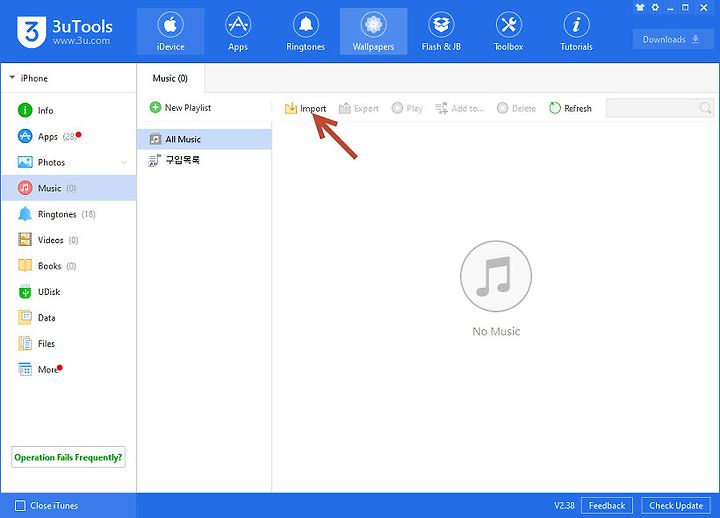
Task: Open Operation Fails Frequently help link
Action: [x=68, y=457]
